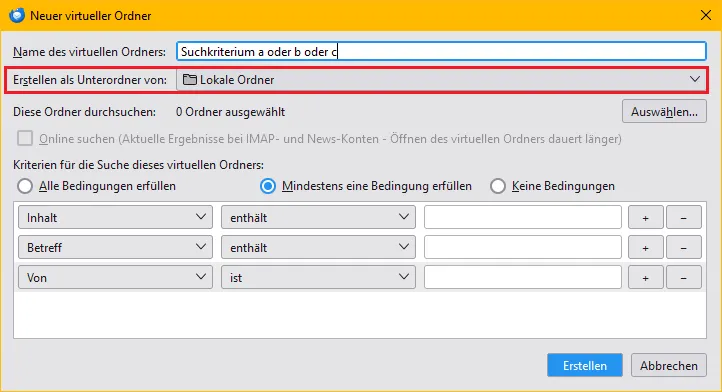Click the Lokale Ordner folder icon
The image size is (722, 392).
pos(190,80)
